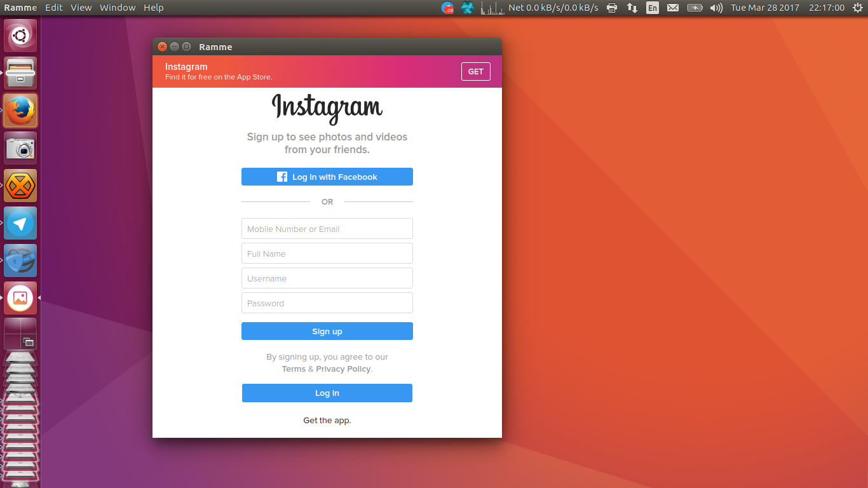Viewport: 868px width, 488px height.
Task: Open the Terms link
Action: (x=294, y=369)
